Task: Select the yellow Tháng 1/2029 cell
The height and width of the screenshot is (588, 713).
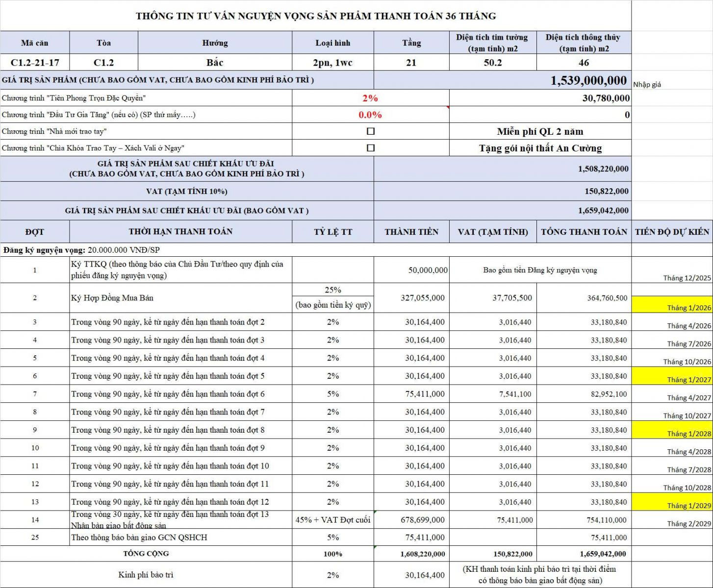Action: [x=672, y=502]
